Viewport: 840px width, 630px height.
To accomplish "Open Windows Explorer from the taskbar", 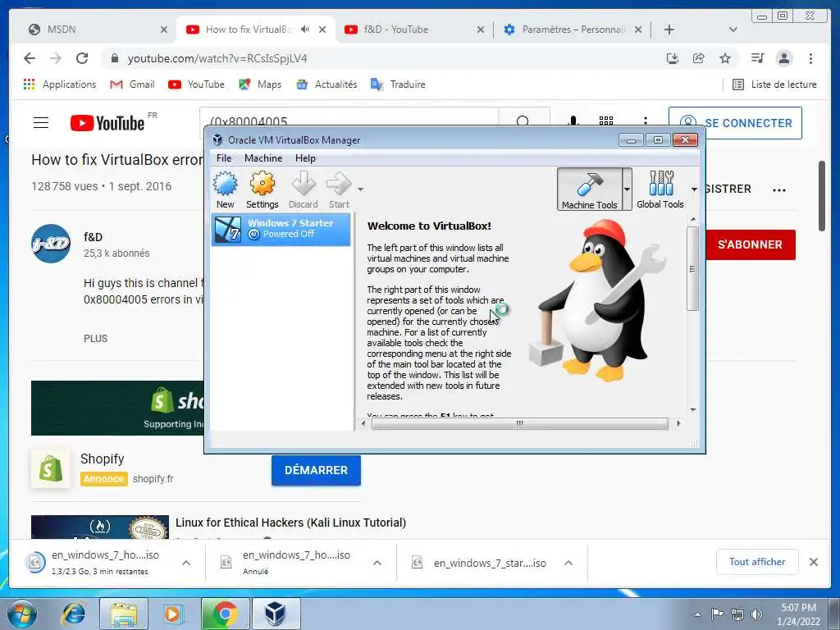I will click(123, 614).
